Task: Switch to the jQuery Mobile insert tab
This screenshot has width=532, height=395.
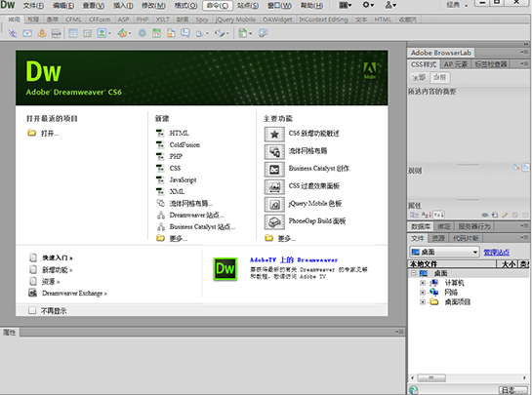Action: (235, 20)
